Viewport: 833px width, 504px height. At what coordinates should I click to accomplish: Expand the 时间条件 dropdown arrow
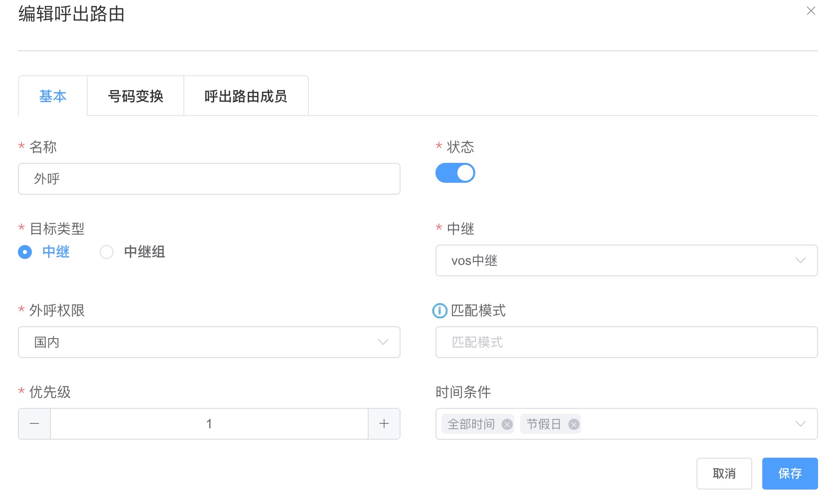click(800, 424)
